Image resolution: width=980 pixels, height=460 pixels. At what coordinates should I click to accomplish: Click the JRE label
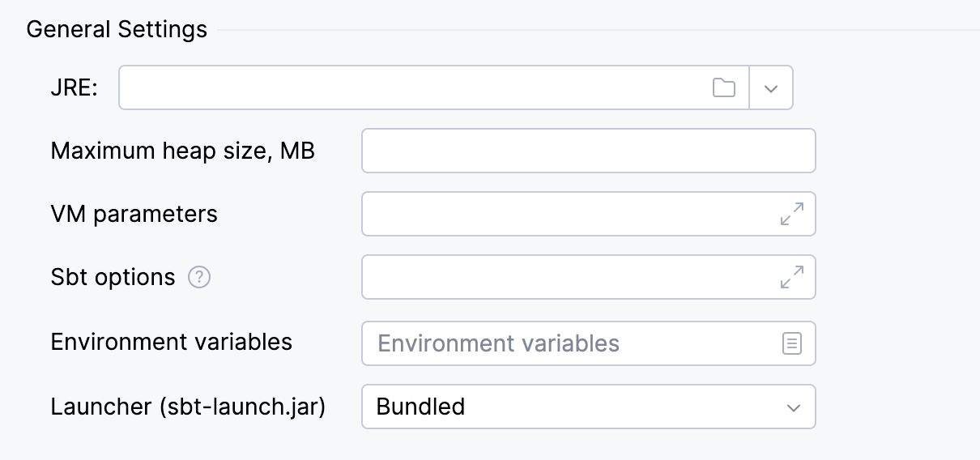[74, 87]
